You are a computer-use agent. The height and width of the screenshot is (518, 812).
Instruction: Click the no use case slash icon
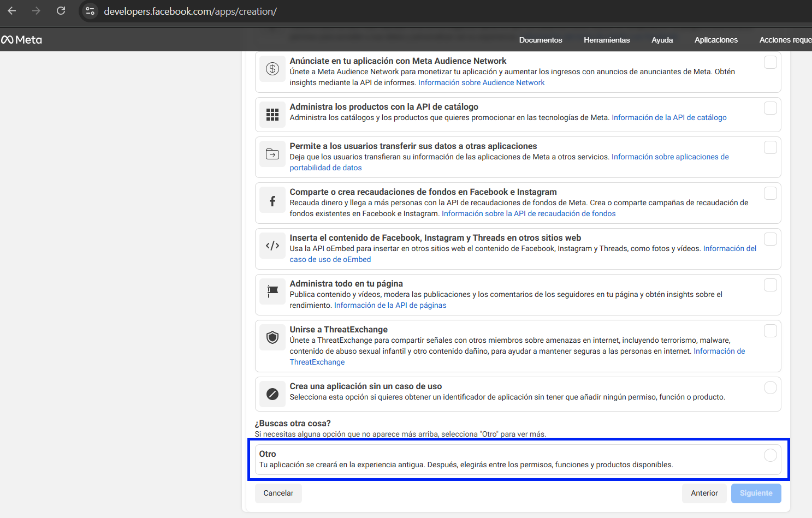click(272, 394)
